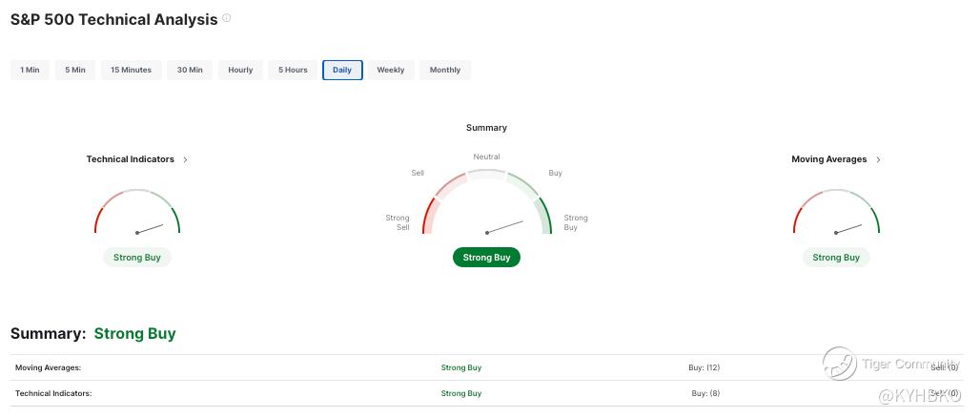The height and width of the screenshot is (418, 980).
Task: Click the large green Strong Buy summary text
Action: pyautogui.click(x=135, y=333)
